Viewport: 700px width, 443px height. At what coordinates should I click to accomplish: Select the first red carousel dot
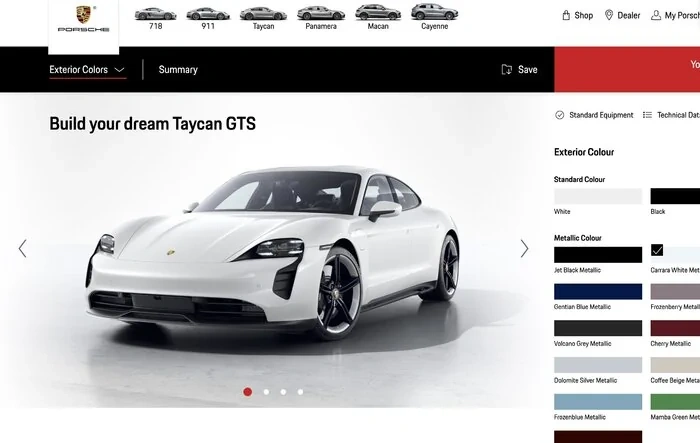248,392
